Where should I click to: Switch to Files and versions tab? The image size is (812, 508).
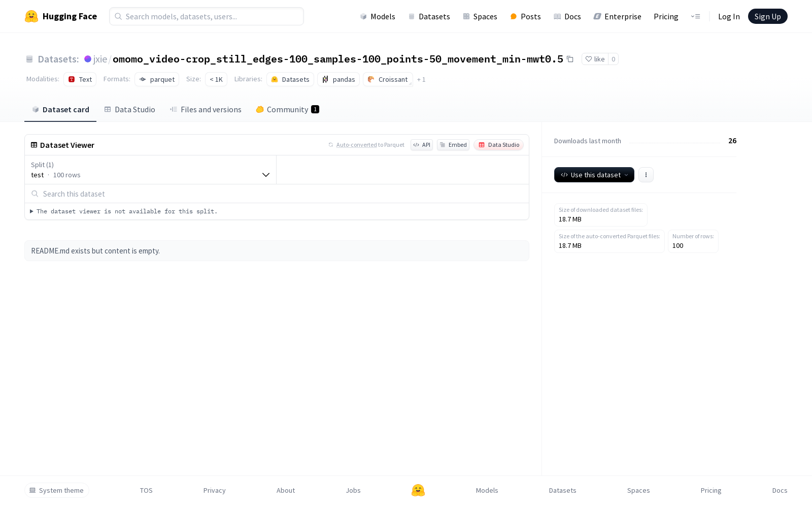point(206,110)
